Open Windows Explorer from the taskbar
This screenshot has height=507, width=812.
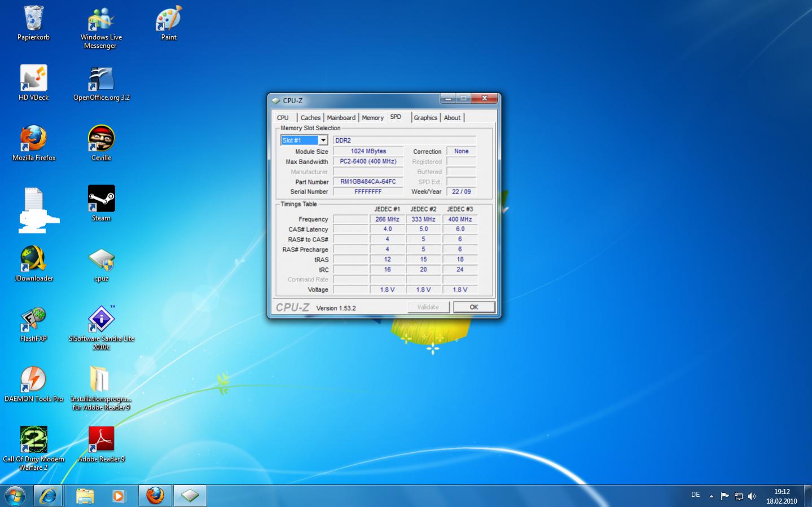pos(85,496)
